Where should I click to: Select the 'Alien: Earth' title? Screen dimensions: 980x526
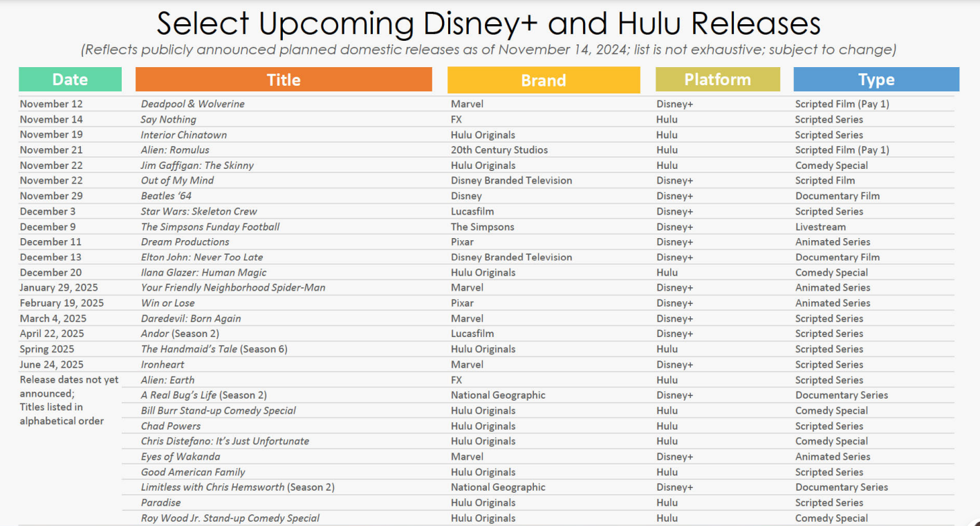point(168,380)
